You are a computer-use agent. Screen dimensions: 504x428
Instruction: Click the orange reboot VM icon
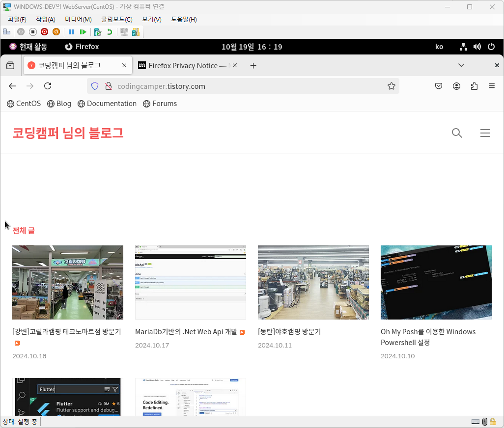click(x=56, y=32)
